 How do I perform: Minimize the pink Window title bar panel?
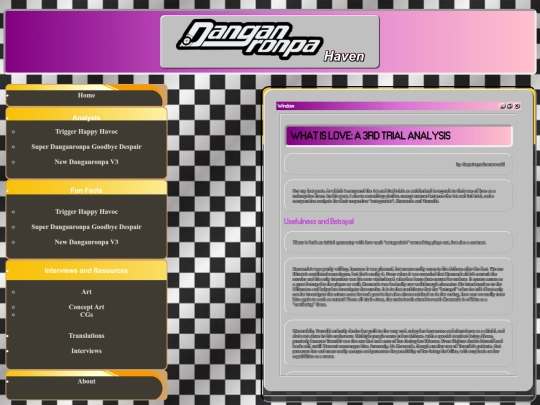502,106
